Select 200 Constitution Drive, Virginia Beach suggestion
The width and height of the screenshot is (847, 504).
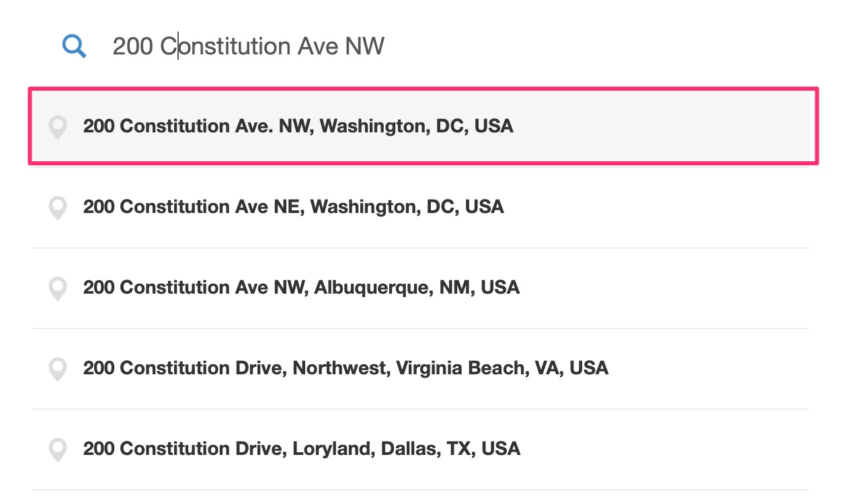pos(421,369)
